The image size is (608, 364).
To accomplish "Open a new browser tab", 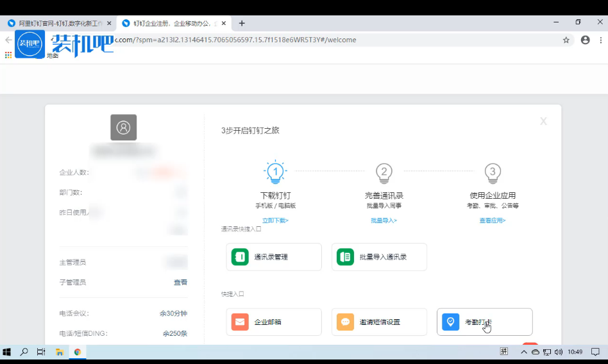I will pos(242,24).
